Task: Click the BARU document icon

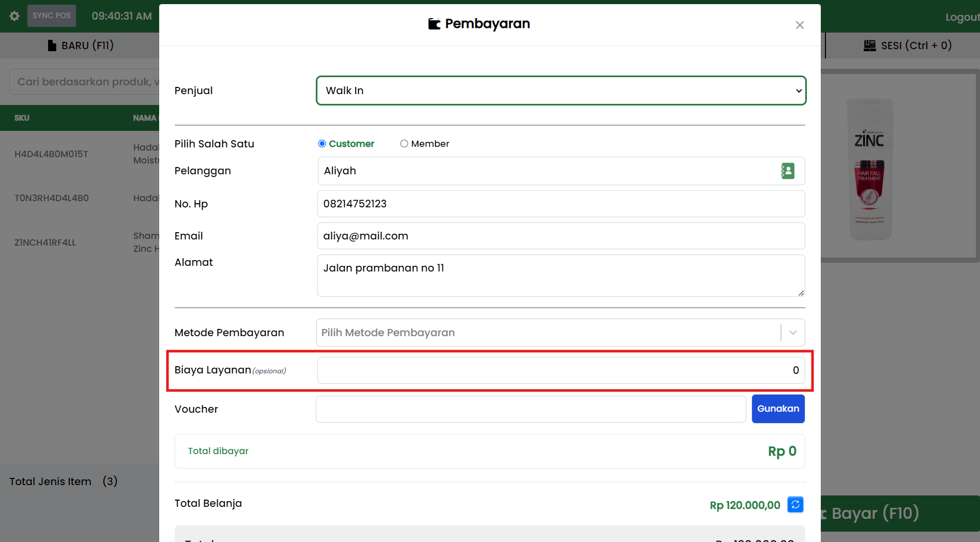Action: [52, 46]
